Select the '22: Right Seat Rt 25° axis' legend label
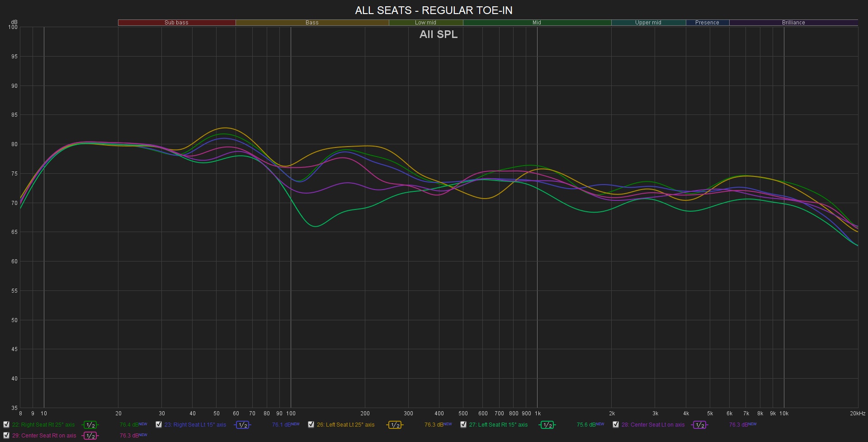This screenshot has width=868, height=442. click(x=43, y=425)
